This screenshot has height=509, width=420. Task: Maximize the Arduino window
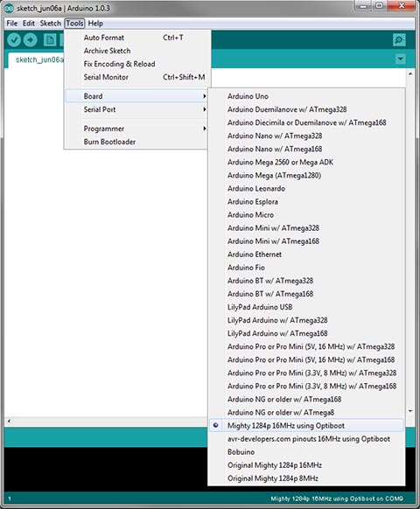(379, 6)
